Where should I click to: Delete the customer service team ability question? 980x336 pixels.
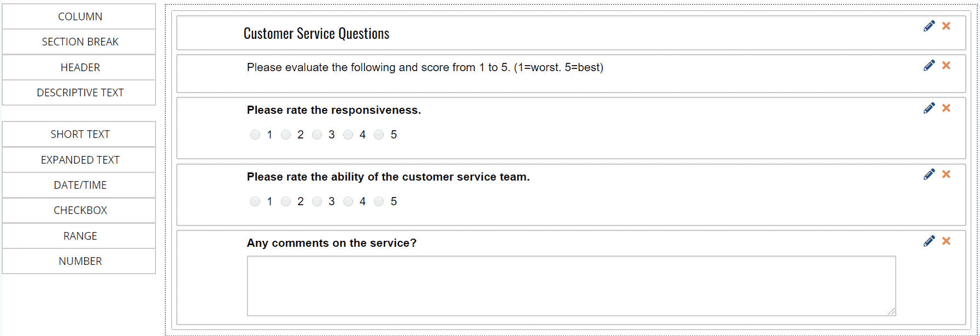click(x=946, y=175)
